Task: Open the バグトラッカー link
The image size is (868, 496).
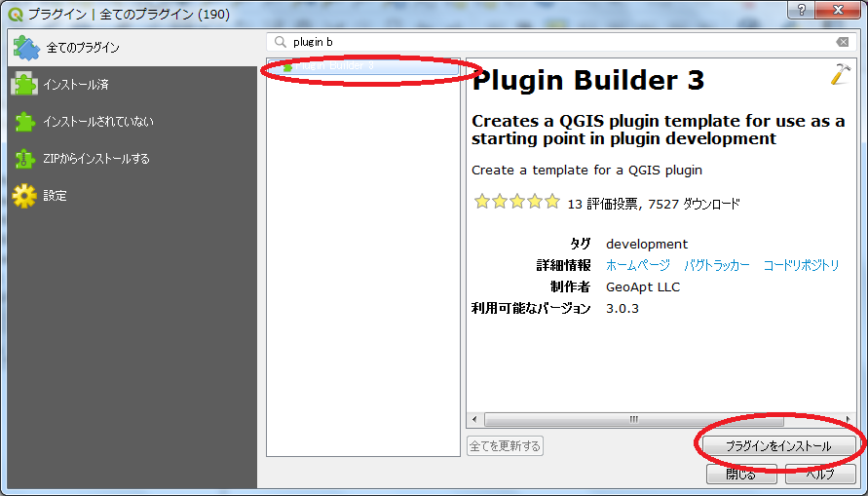Action: point(717,266)
